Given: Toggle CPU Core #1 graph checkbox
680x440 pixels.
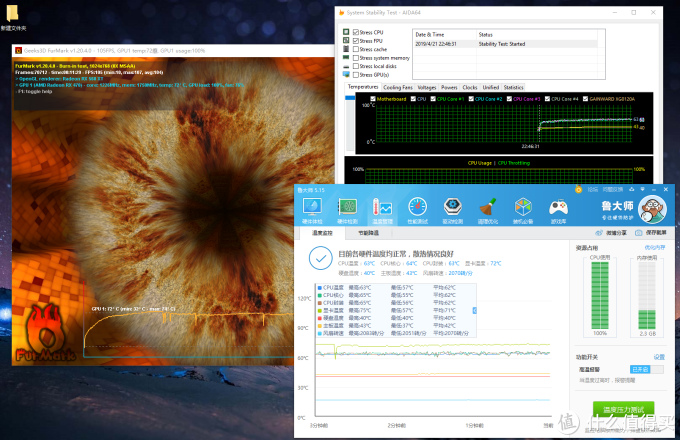Looking at the screenshot, I should [433, 99].
